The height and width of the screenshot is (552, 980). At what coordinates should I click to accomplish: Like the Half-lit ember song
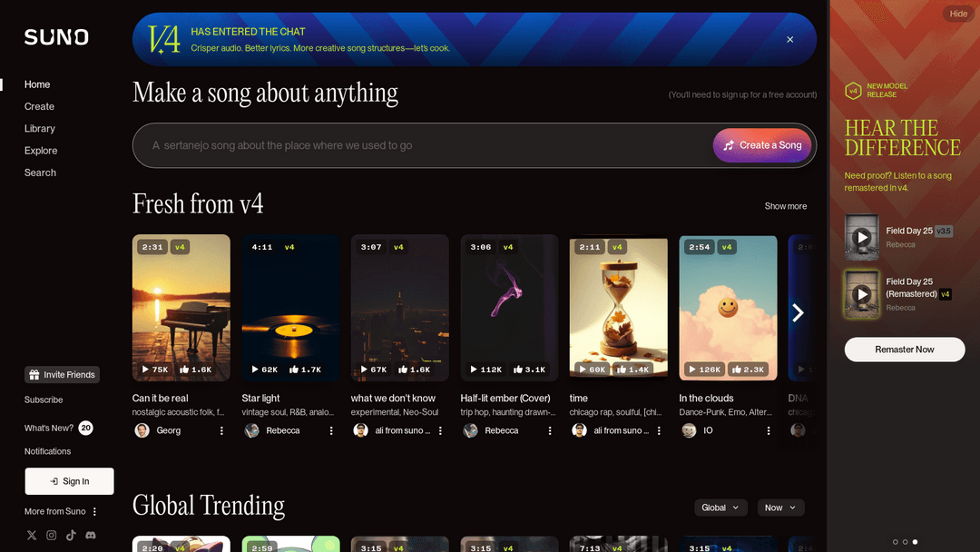tap(529, 370)
